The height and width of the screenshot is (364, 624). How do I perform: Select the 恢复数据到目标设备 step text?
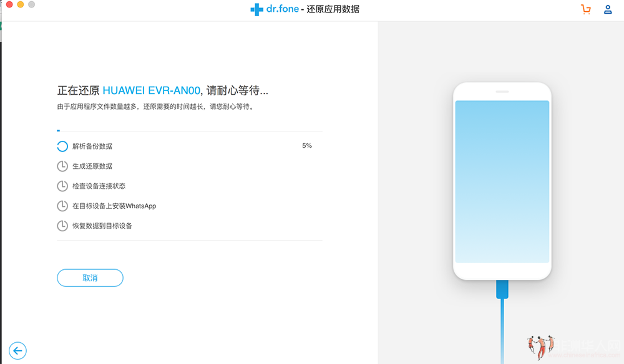(x=102, y=226)
